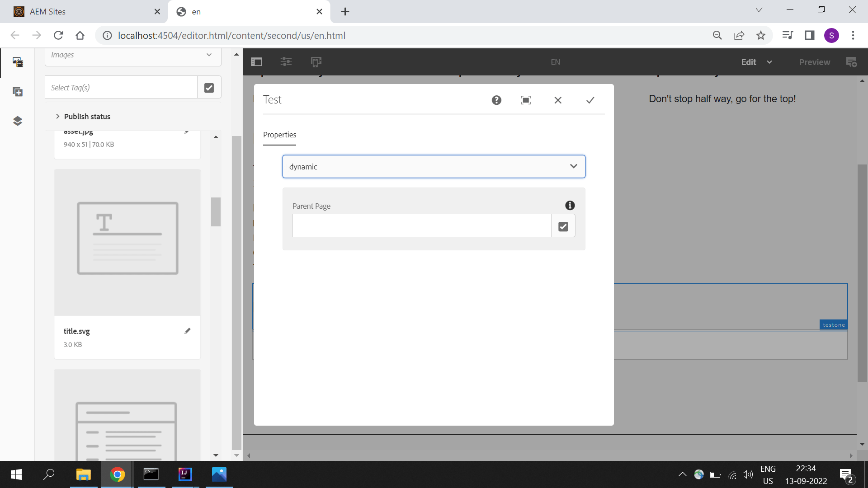Click inside the Parent Page input field
The image size is (868, 488).
420,226
